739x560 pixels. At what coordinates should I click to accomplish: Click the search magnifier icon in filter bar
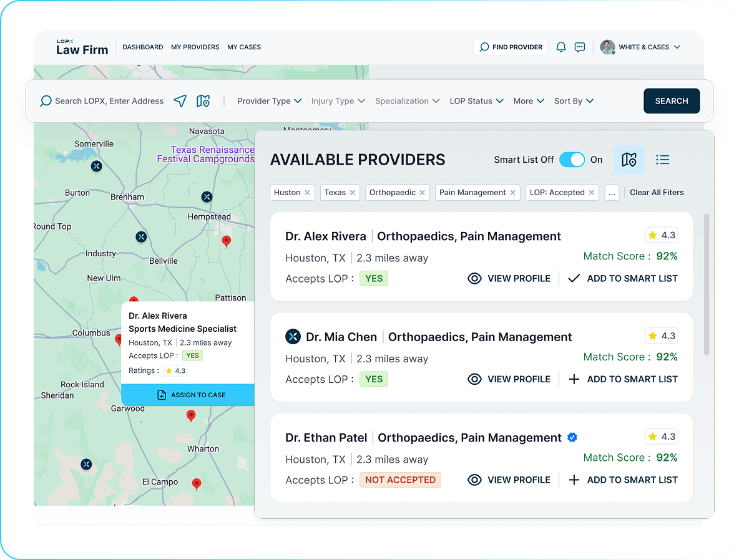(46, 101)
